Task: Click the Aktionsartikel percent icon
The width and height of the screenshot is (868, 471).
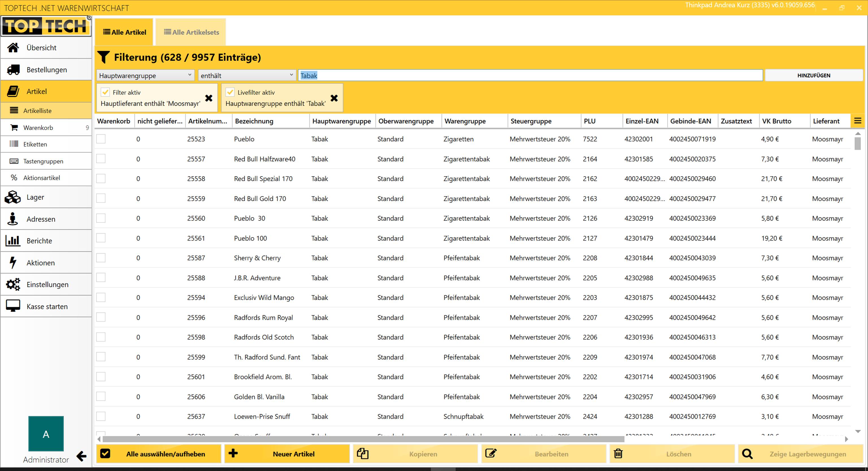Action: coord(14,177)
